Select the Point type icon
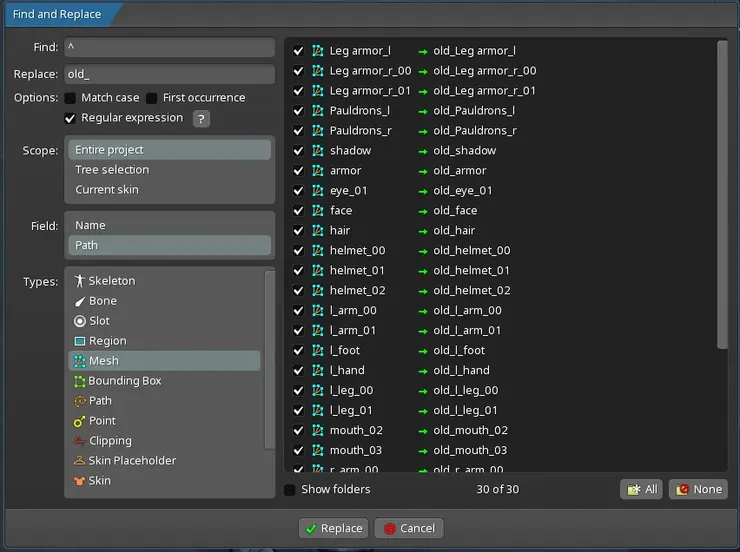 coord(80,421)
